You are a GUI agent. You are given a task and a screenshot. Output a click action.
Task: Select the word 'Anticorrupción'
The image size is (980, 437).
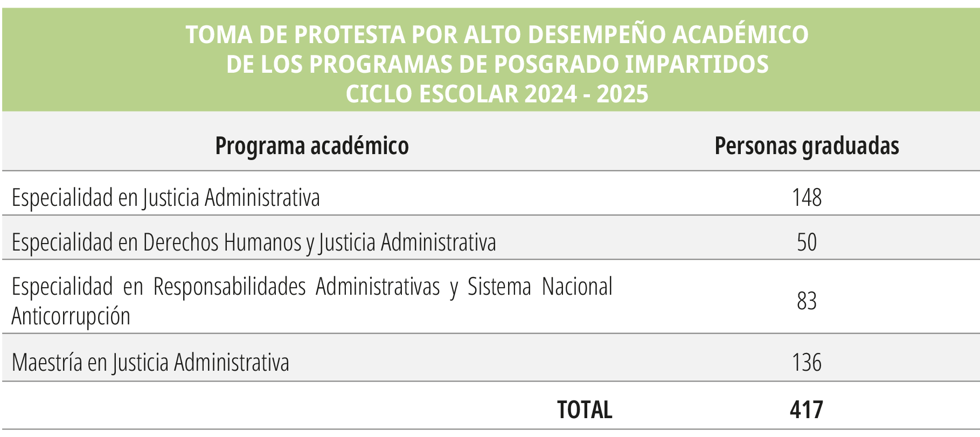tap(71, 316)
